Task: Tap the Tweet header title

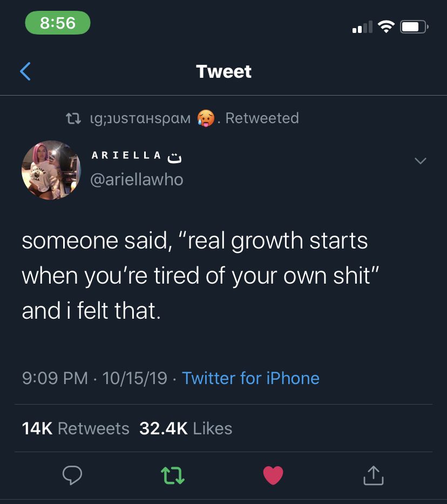Action: tap(223, 71)
